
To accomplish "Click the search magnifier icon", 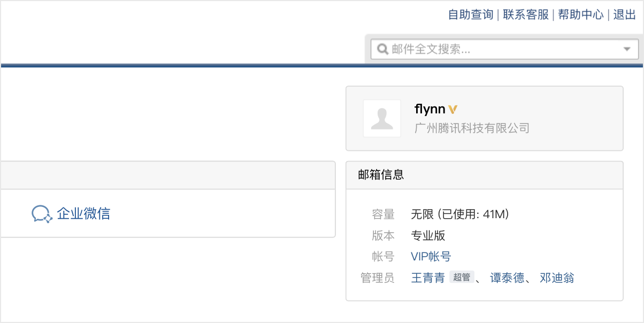I will click(382, 49).
